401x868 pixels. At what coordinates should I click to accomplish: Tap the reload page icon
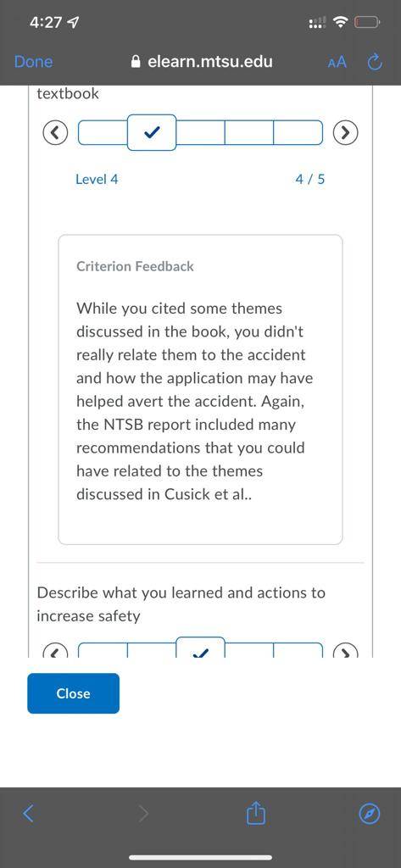[375, 62]
